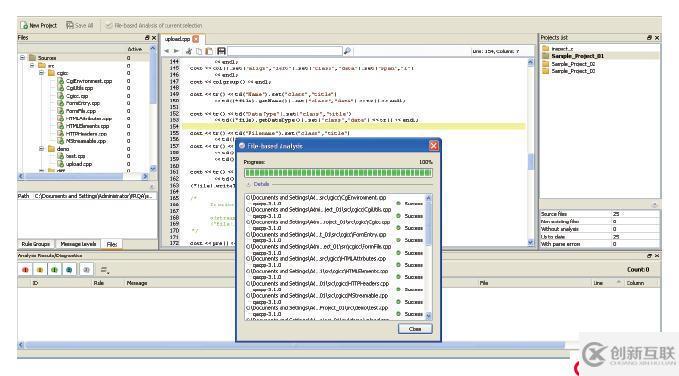Click the Rule column header
The width and height of the screenshot is (679, 376).
(98, 283)
